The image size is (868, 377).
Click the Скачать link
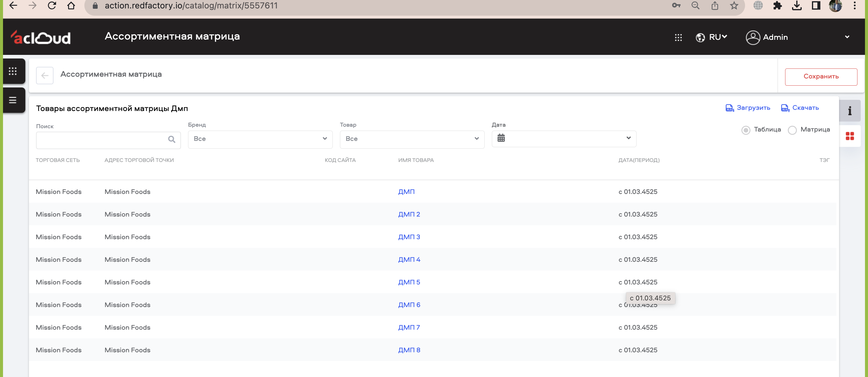(800, 108)
